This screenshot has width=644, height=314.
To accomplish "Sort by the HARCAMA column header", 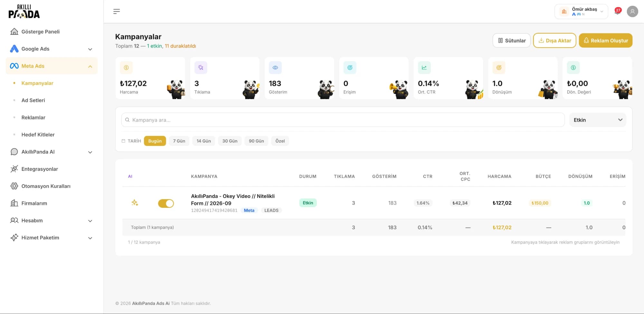I will (499, 176).
